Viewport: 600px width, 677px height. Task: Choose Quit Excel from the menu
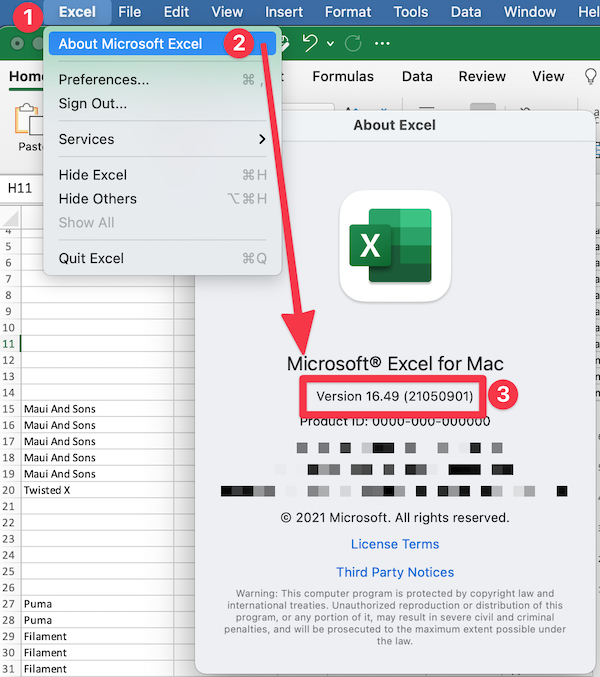point(91,258)
